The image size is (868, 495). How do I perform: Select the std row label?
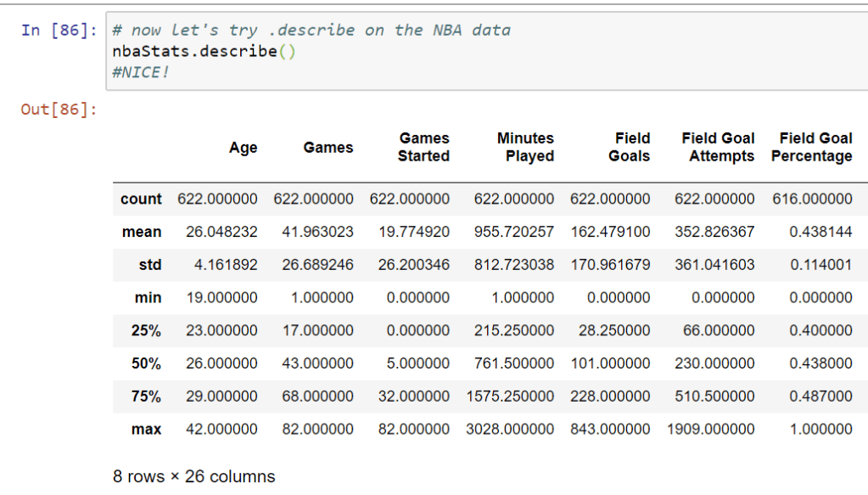pyautogui.click(x=149, y=265)
